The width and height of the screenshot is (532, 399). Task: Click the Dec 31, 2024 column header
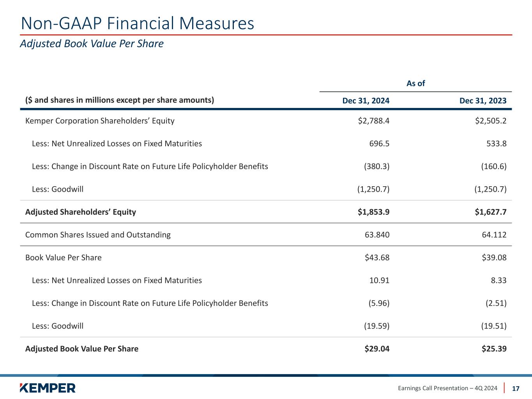pyautogui.click(x=366, y=101)
